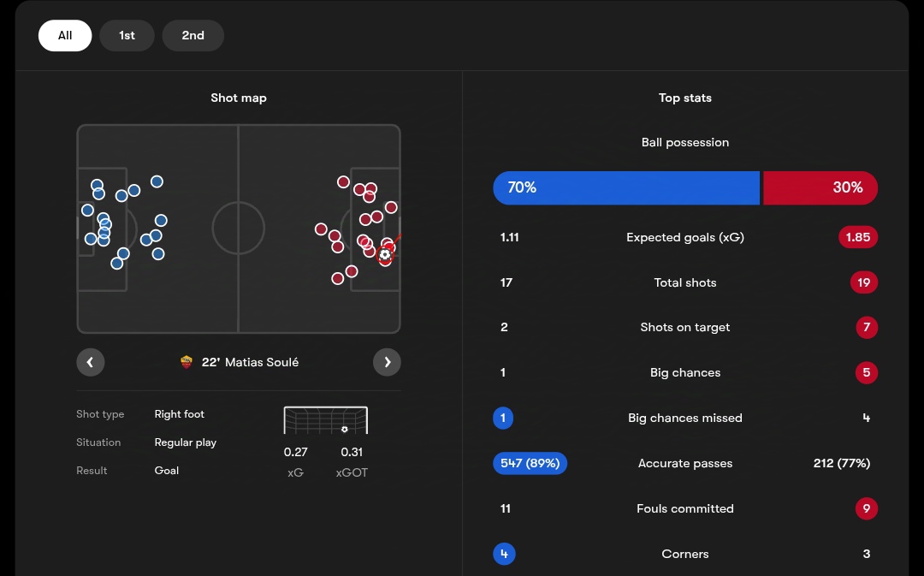Click the 547 (89%) accurate passes badge
Viewport: 924px width, 576px height.
pos(530,463)
